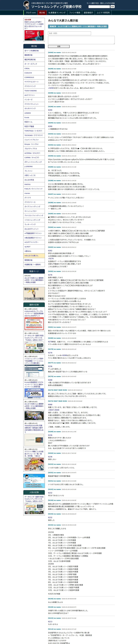This screenshot has height=644, width=138.
Task: Open トラストレンディング事件 article link
Action: coord(34,361)
